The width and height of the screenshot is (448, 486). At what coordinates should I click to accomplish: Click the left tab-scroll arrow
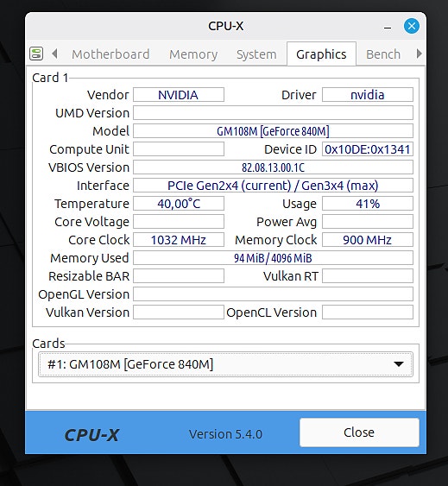(55, 54)
